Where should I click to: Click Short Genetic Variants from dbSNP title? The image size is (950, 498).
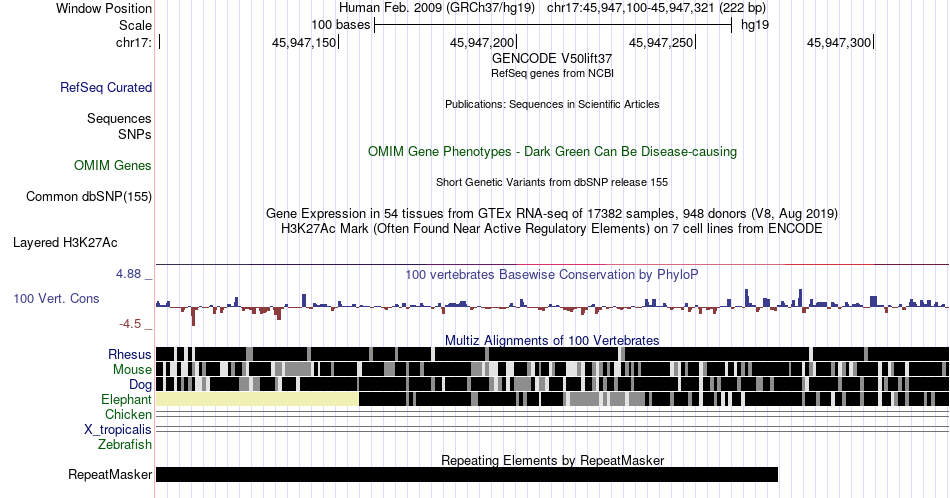click(552, 182)
